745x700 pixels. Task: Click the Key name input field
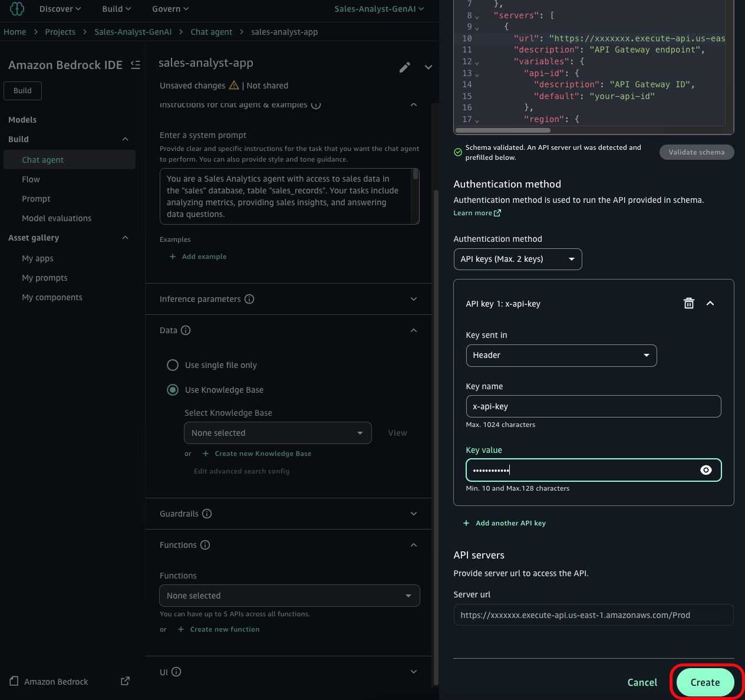594,406
